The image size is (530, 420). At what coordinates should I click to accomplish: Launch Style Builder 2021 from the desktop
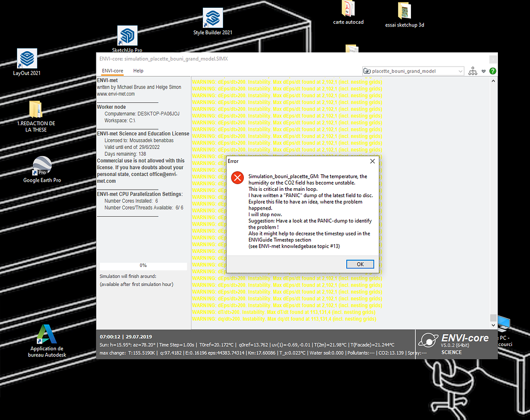pos(212,17)
